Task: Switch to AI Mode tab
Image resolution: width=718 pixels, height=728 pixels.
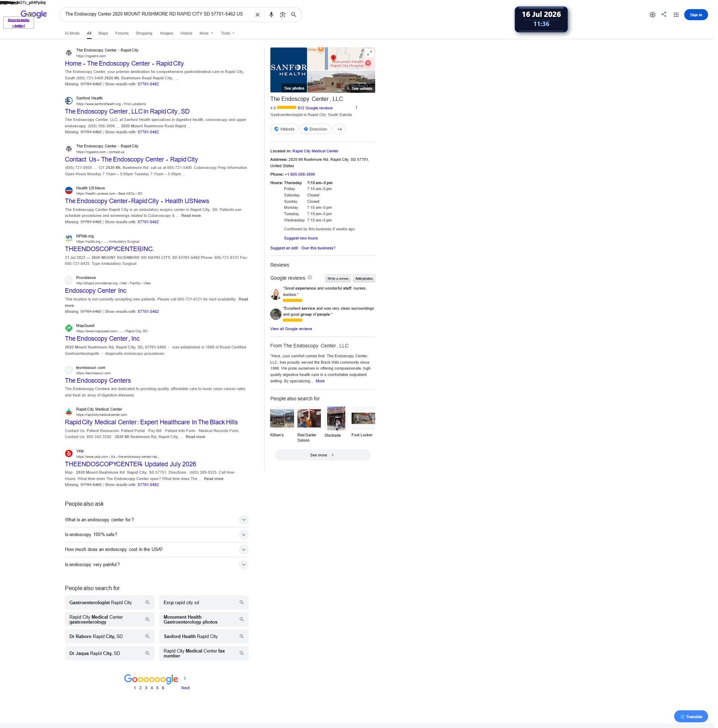Action: point(72,33)
